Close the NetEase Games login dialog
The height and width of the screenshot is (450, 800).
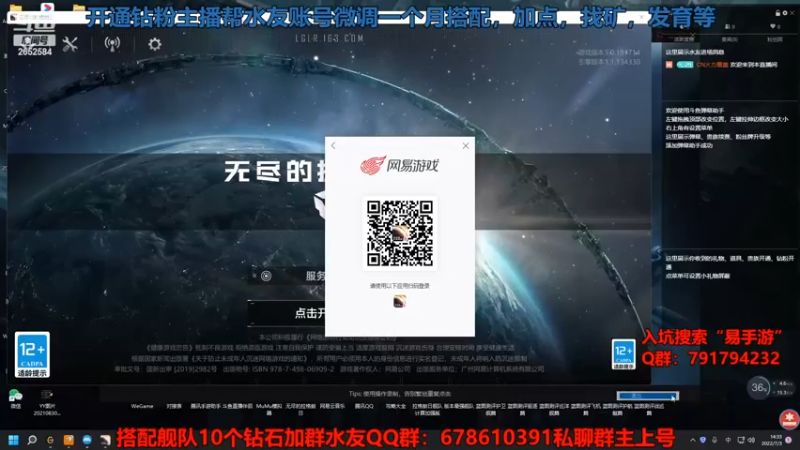(465, 146)
